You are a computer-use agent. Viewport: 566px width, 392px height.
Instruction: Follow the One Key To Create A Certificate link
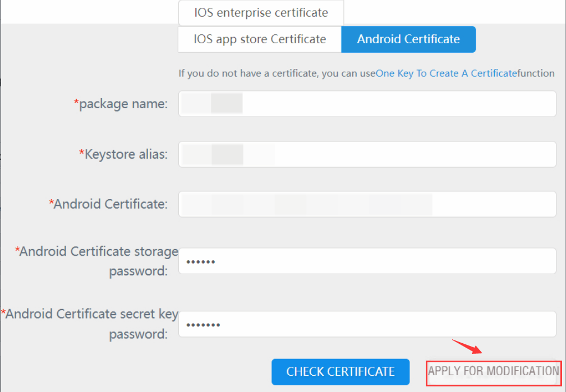(447, 73)
